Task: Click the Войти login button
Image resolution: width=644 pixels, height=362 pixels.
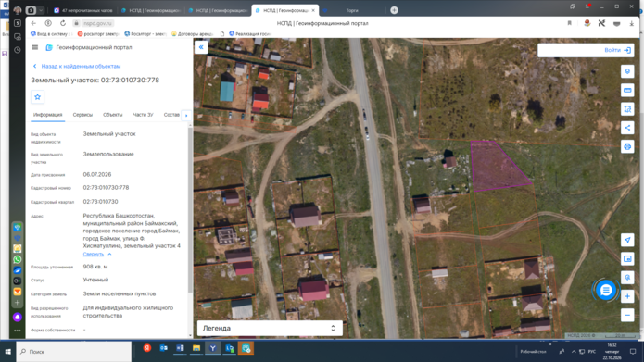Action: [x=617, y=50]
